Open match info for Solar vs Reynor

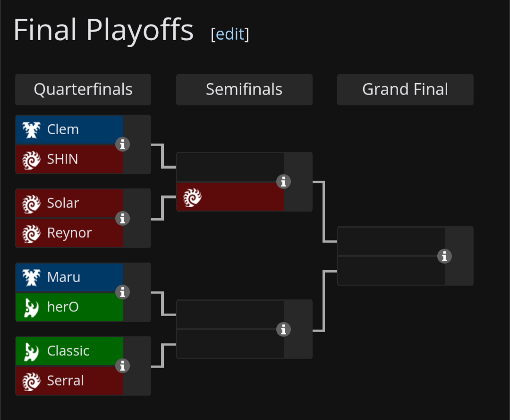123,219
